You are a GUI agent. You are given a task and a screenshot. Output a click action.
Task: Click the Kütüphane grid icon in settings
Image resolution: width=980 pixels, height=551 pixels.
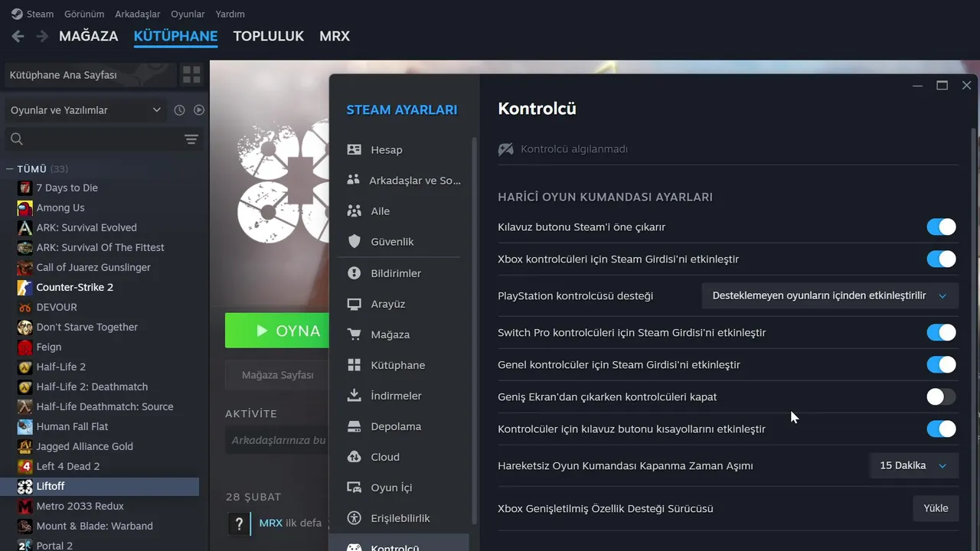pyautogui.click(x=354, y=365)
